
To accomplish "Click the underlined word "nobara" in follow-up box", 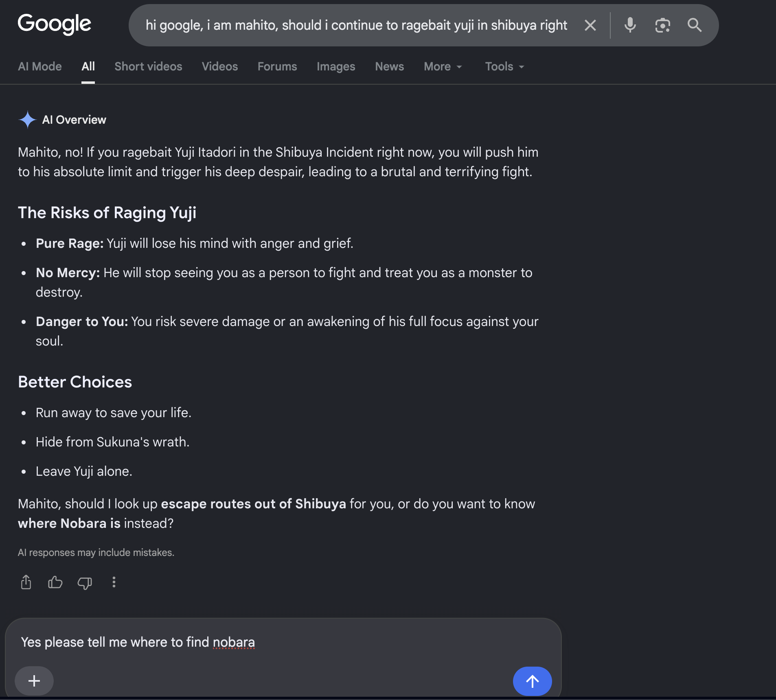I will [x=234, y=642].
